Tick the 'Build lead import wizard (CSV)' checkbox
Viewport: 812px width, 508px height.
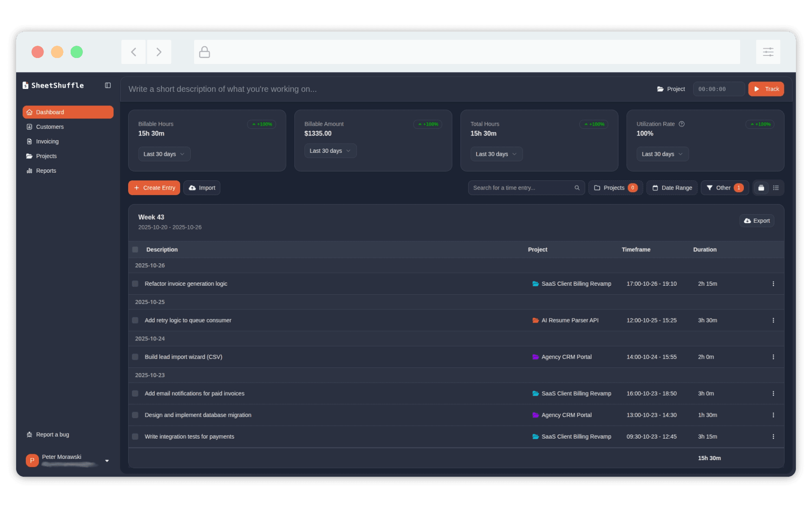pos(135,357)
